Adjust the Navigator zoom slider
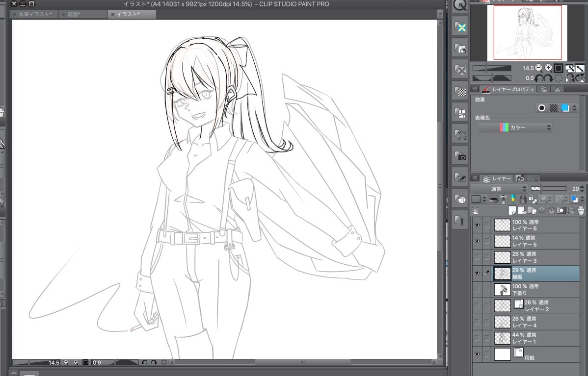Screen dimensions: 588x376 click(x=492, y=68)
